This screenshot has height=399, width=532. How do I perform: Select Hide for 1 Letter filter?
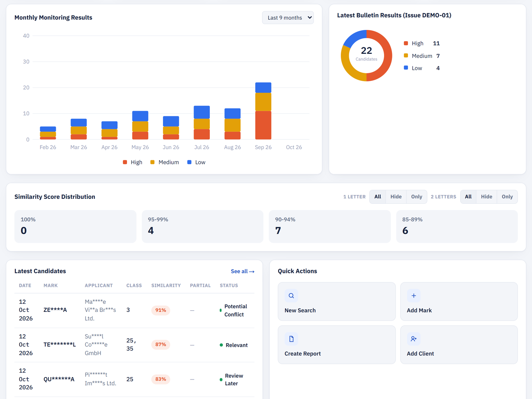pos(396,197)
